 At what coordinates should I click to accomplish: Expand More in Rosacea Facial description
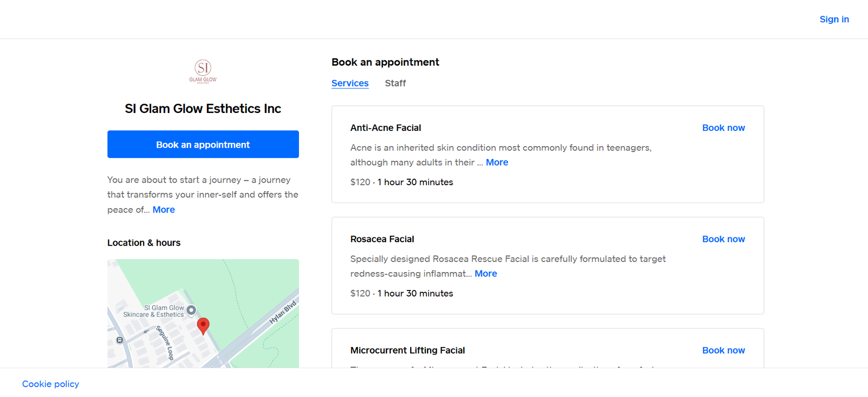tap(486, 274)
